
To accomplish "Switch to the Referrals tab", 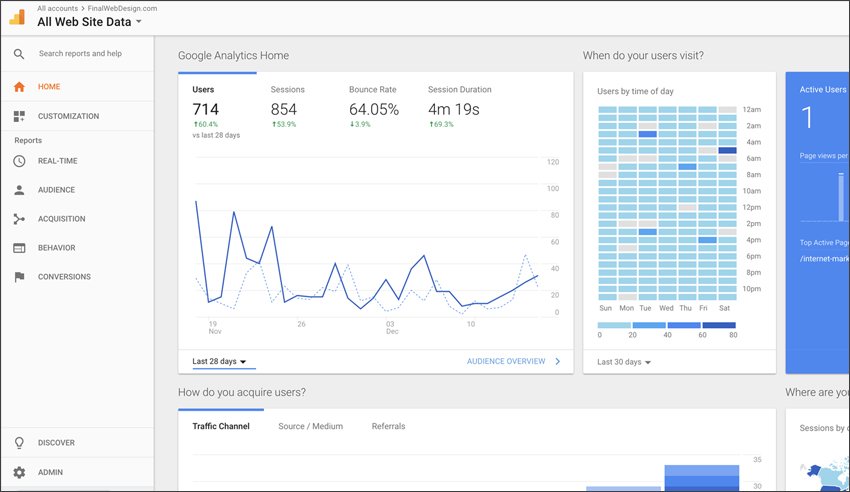I will pos(388,426).
